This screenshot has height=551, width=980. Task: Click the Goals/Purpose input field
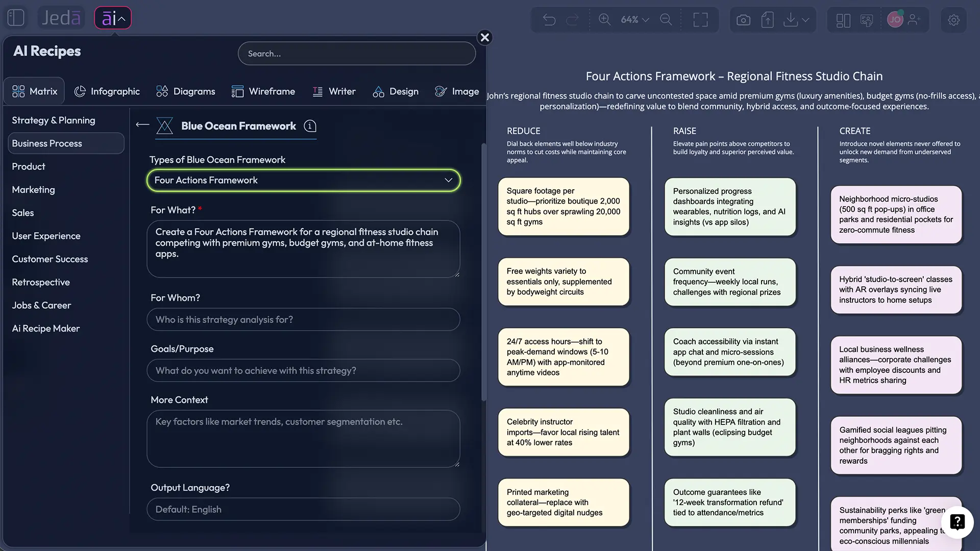pos(304,371)
